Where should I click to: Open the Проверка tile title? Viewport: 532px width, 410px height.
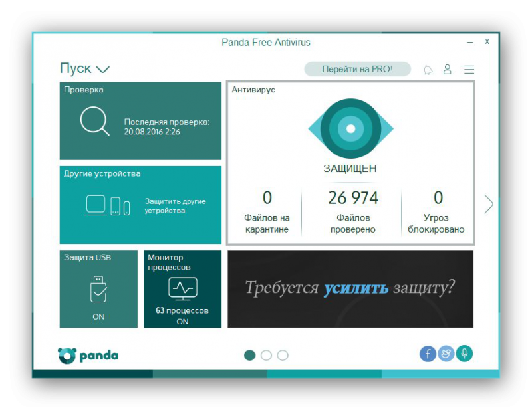tap(84, 90)
